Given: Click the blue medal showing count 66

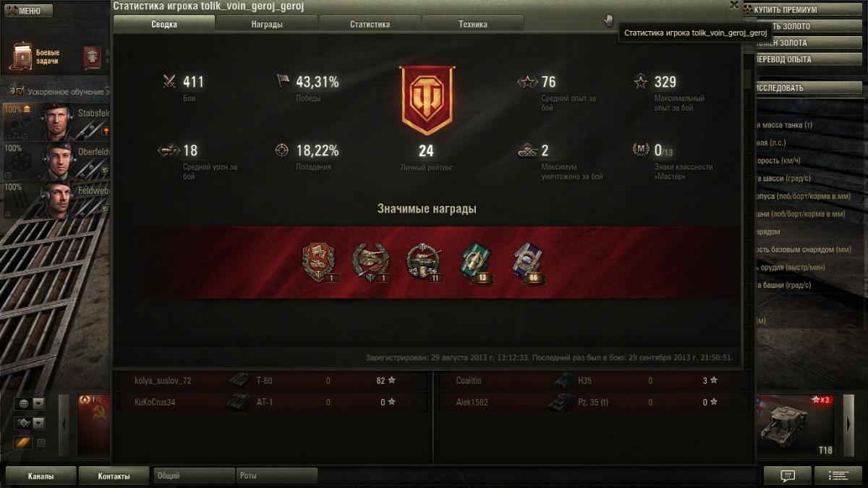Looking at the screenshot, I should pos(527,262).
